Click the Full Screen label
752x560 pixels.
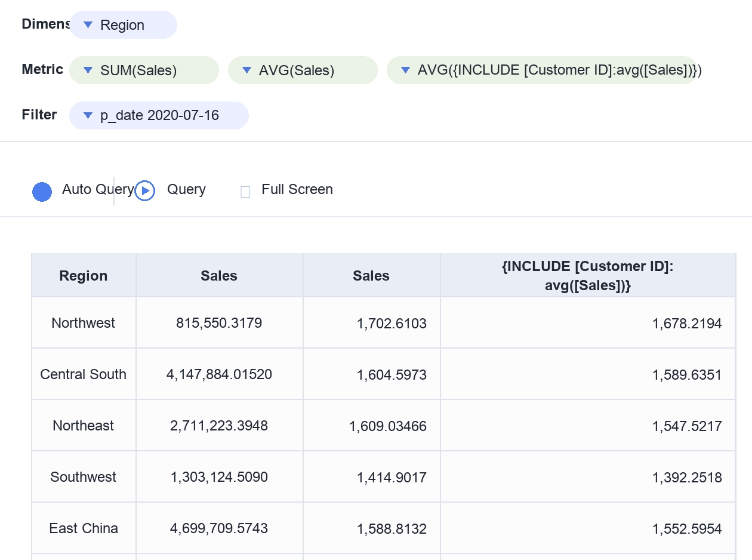297,189
